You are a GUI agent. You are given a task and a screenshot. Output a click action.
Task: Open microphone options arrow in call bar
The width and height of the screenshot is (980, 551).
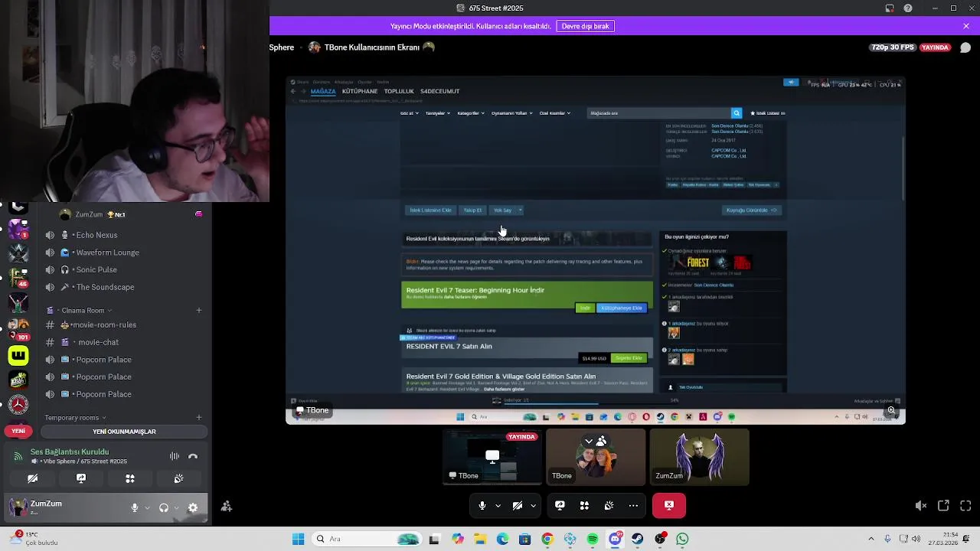pyautogui.click(x=498, y=505)
